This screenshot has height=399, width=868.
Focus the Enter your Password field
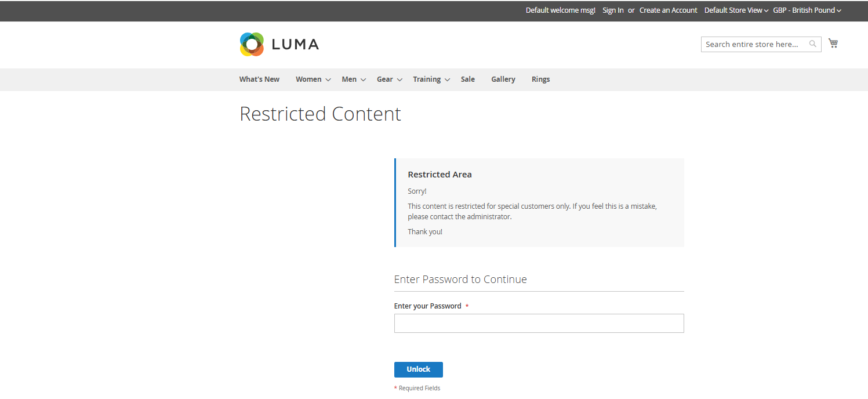[539, 324]
